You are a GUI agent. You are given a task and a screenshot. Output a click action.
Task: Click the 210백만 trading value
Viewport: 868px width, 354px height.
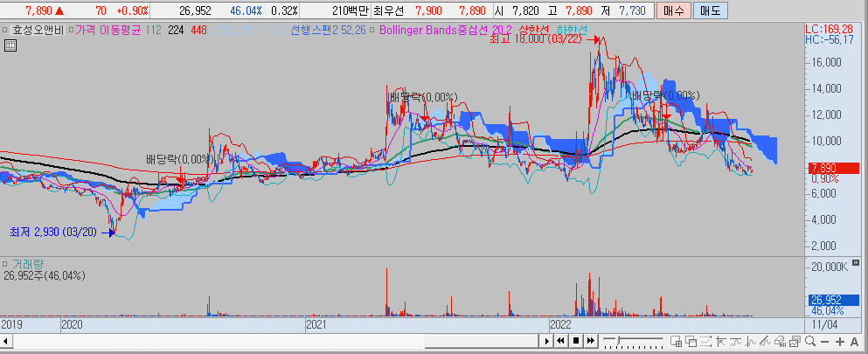pos(349,11)
